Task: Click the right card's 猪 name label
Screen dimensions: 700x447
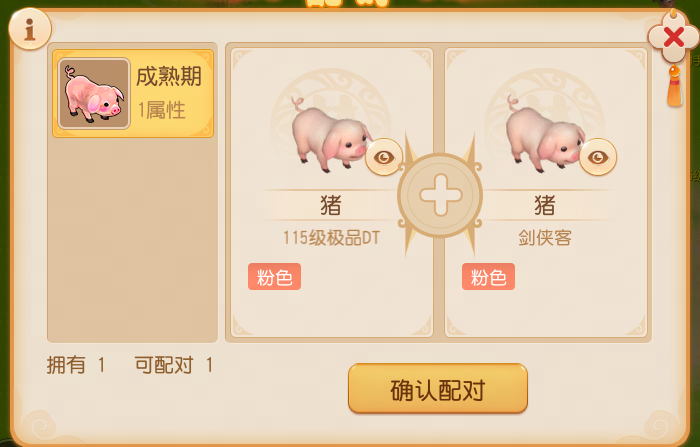Action: [545, 205]
